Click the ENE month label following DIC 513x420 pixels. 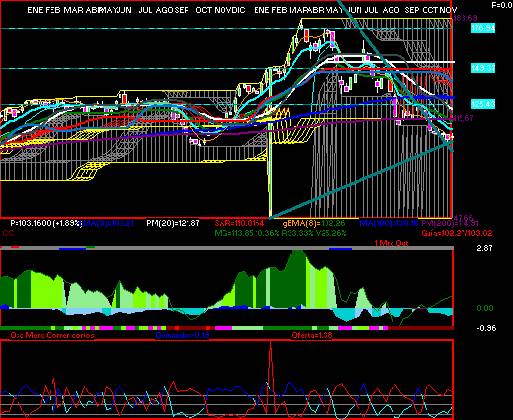262,10
